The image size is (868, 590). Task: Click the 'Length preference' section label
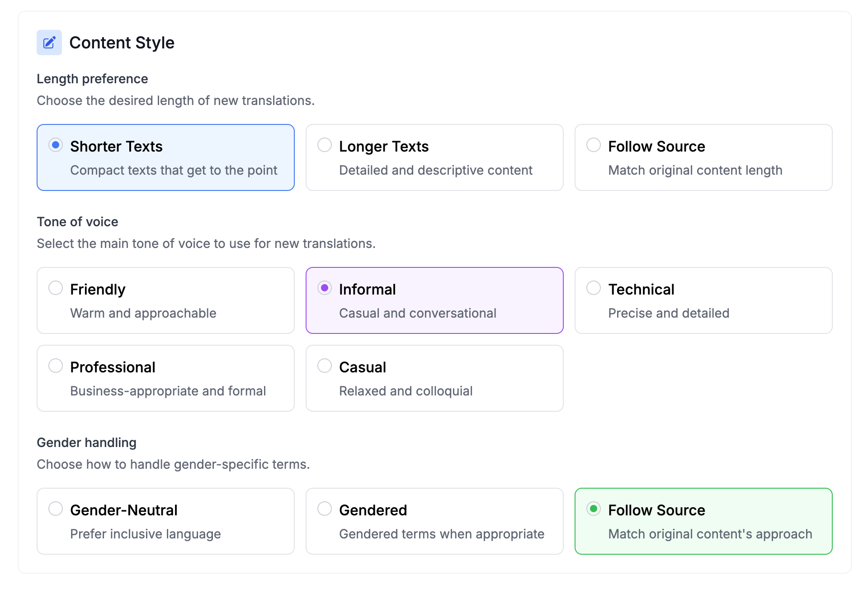pos(92,79)
